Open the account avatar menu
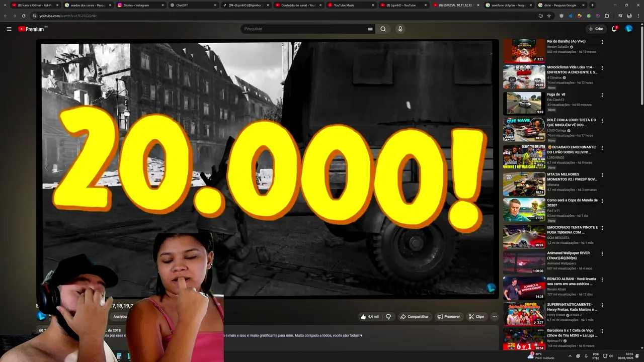 (x=629, y=29)
